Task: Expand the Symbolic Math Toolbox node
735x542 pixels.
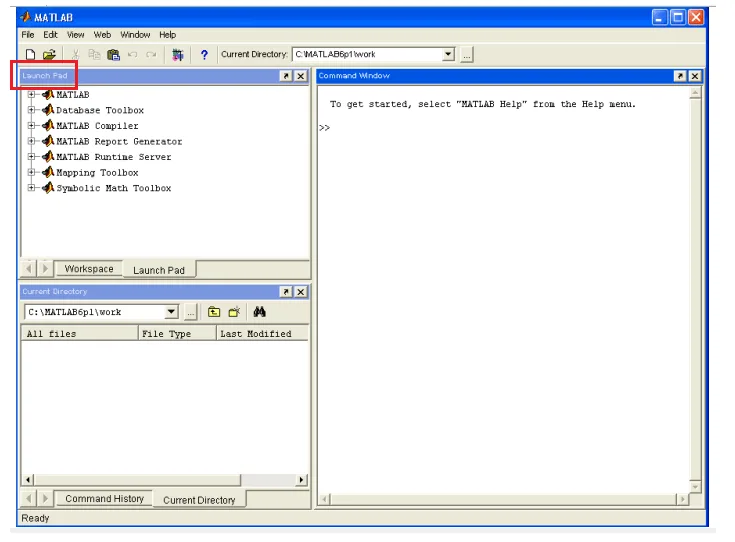Action: pos(31,188)
